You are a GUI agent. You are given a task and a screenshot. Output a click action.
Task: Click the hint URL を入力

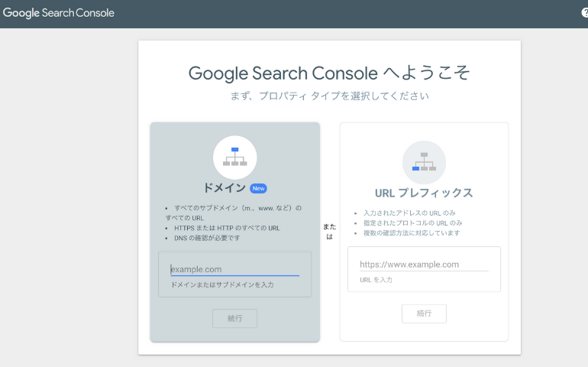(376, 280)
